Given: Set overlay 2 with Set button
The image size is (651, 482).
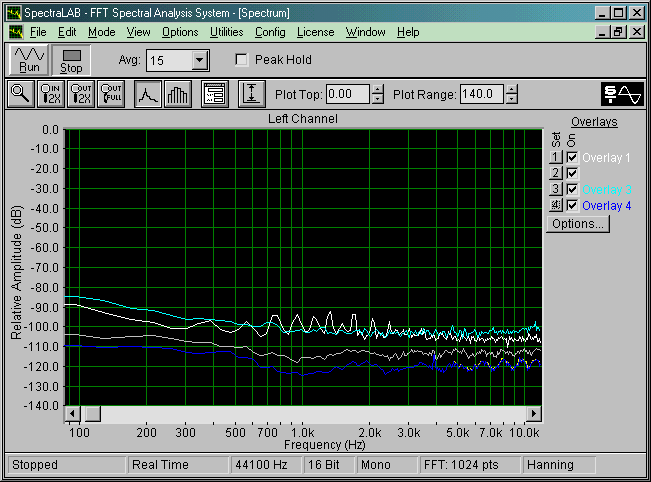Looking at the screenshot, I should (x=556, y=173).
